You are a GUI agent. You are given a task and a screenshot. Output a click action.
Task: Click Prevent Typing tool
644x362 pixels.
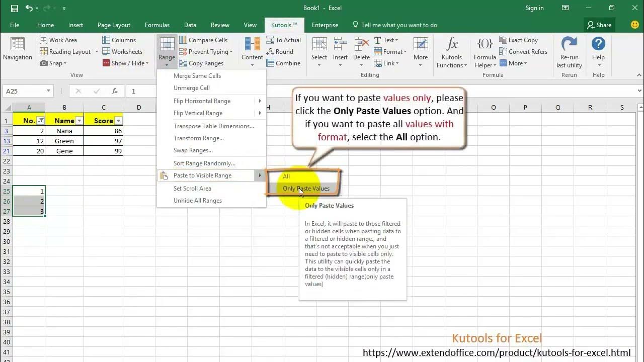pyautogui.click(x=206, y=52)
